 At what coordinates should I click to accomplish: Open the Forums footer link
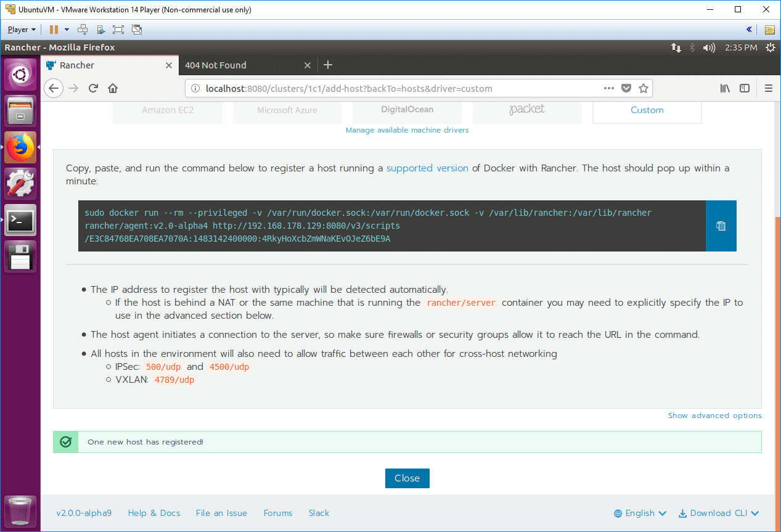coord(278,513)
